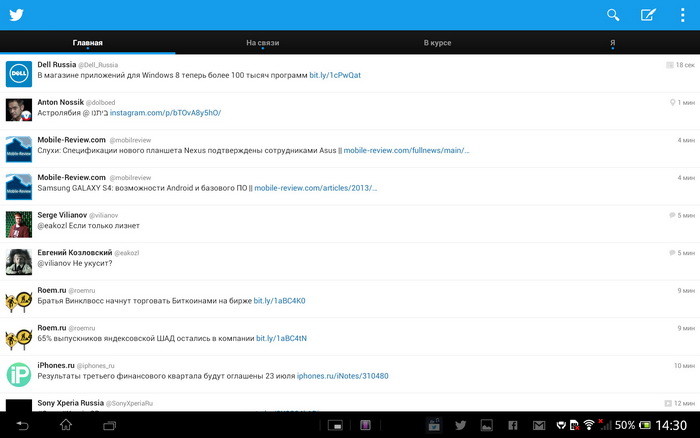Screen dimensions: 700x438
Task: Tap the Android home button
Action: pyautogui.click(x=66, y=425)
